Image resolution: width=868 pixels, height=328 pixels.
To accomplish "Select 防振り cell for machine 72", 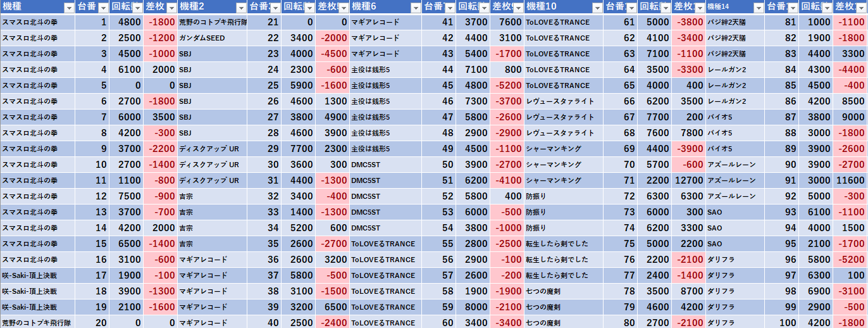I will point(564,196).
